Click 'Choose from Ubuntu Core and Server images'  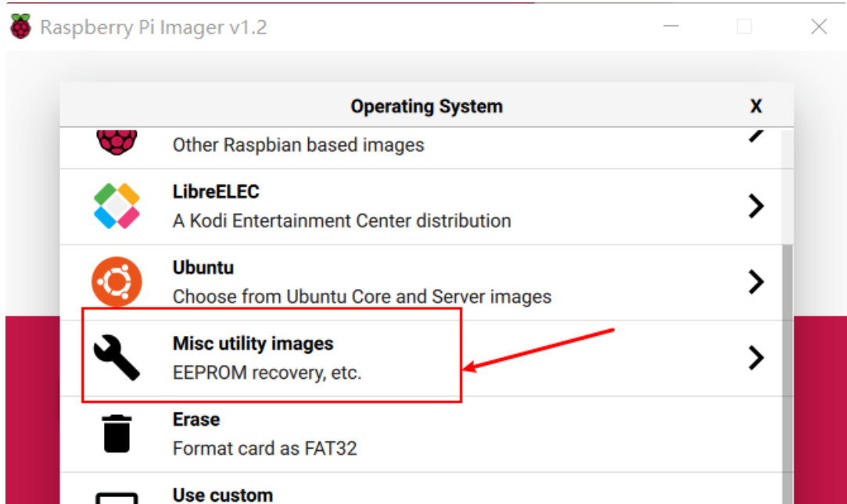coord(362,297)
